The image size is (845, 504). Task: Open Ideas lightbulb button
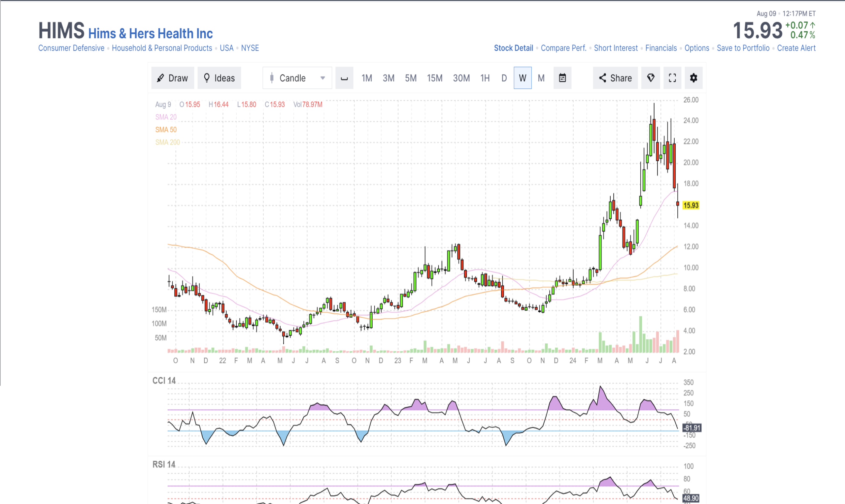pyautogui.click(x=219, y=78)
